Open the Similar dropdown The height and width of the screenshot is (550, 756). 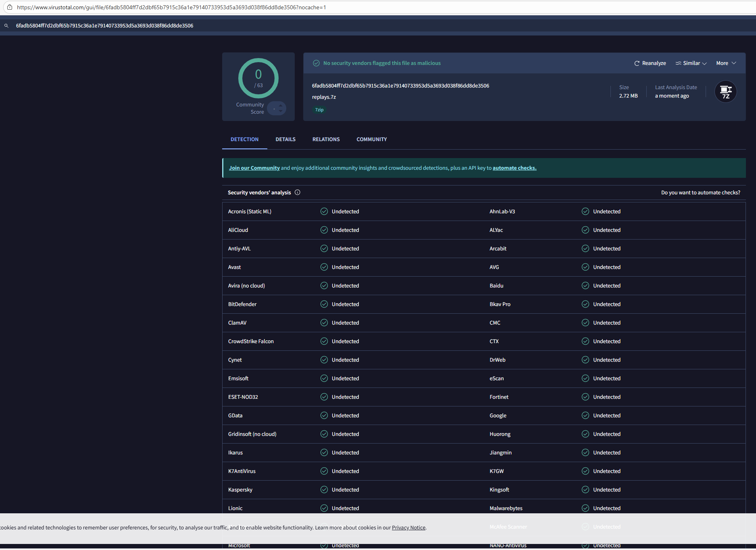point(691,63)
